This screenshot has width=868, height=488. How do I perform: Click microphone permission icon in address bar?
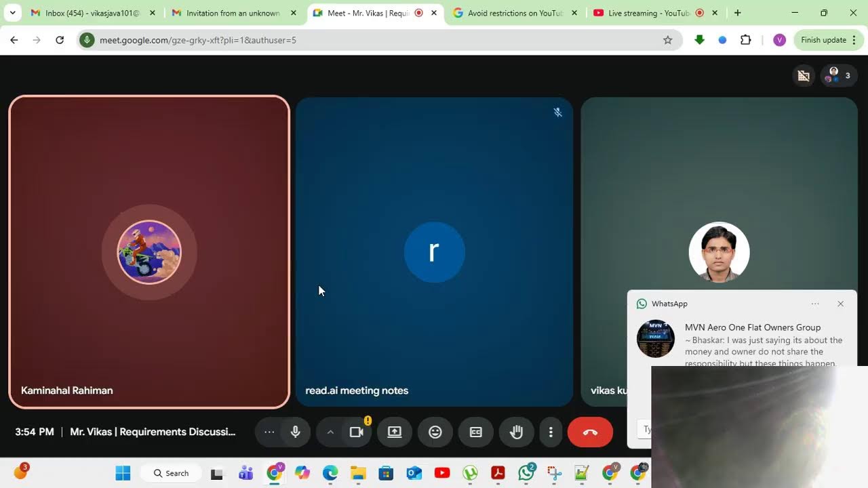87,40
